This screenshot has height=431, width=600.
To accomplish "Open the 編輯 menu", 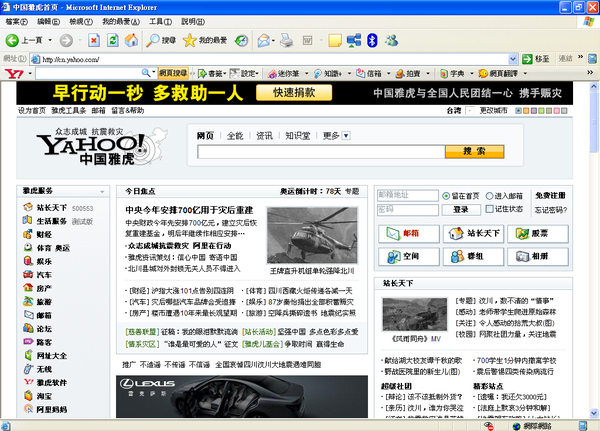I will click(x=48, y=22).
